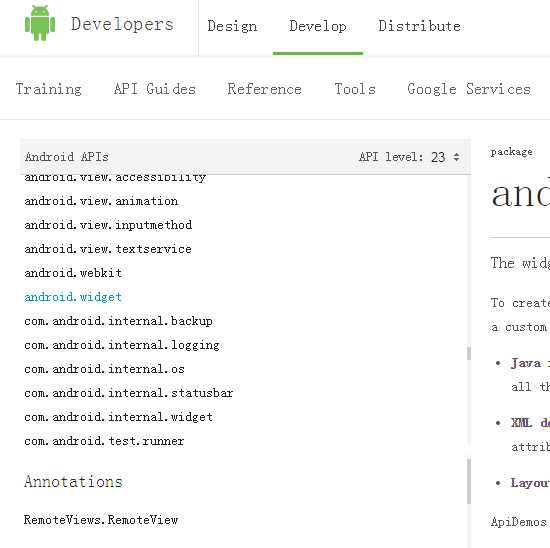Click the API level stepper arrows
Viewport: 550px width, 548px height.
pos(456,157)
